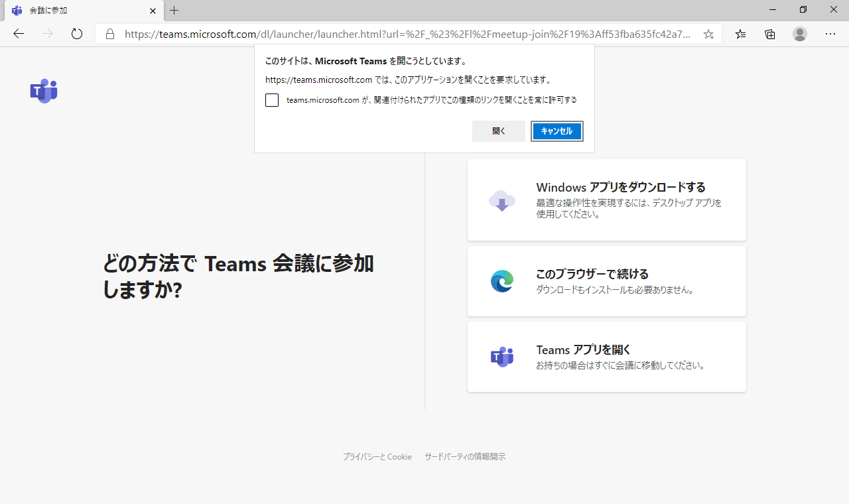The width and height of the screenshot is (849, 504).
Task: Click the このアプリケーションを開くことを要求しています dialog message
Action: (x=409, y=80)
